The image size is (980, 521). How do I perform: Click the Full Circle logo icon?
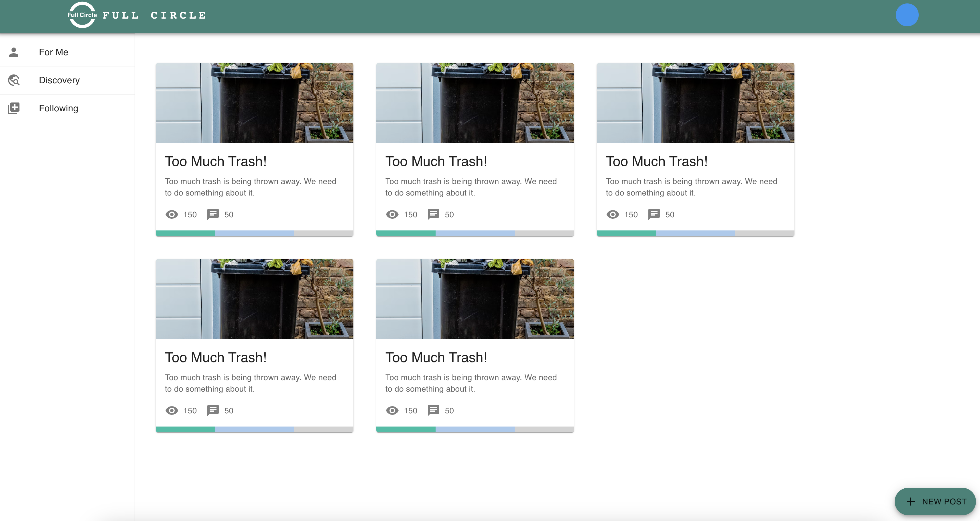pyautogui.click(x=82, y=15)
